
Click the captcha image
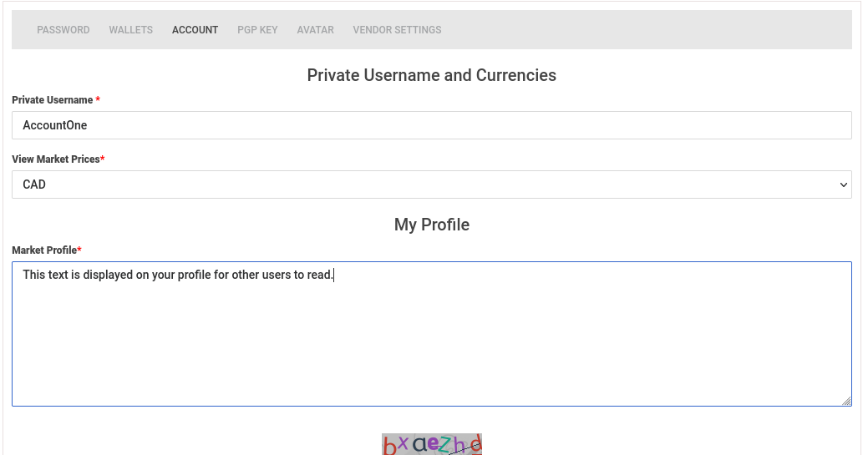pos(431,444)
